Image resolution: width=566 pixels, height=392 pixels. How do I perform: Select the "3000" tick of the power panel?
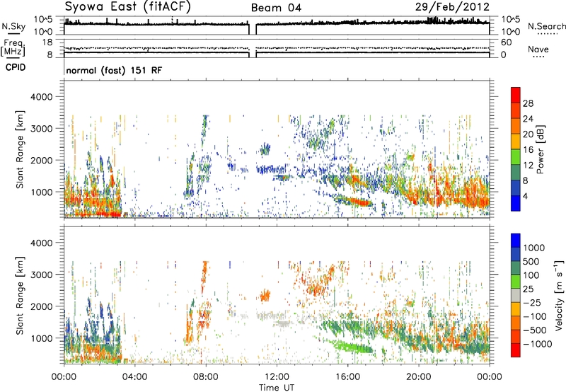(x=41, y=129)
